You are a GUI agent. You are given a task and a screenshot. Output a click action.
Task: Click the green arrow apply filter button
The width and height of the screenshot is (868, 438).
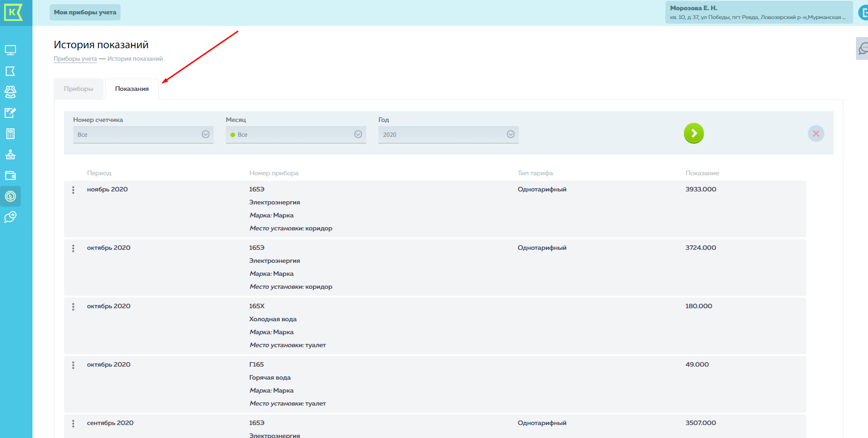[x=694, y=133]
